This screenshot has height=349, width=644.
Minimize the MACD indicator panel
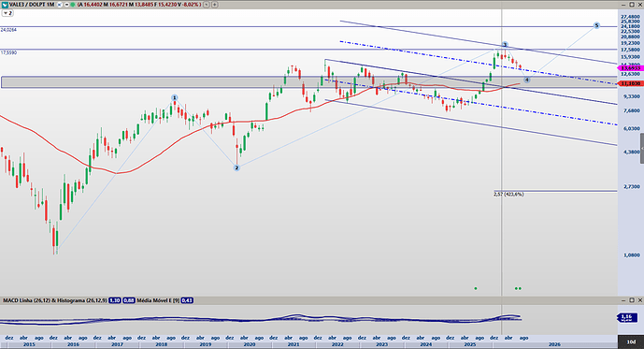point(623,300)
